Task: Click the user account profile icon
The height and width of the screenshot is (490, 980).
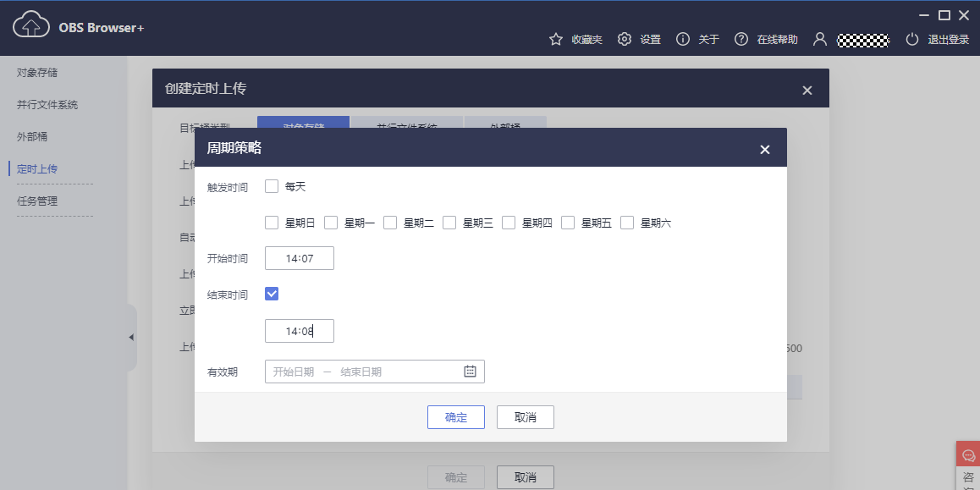Action: [819, 40]
